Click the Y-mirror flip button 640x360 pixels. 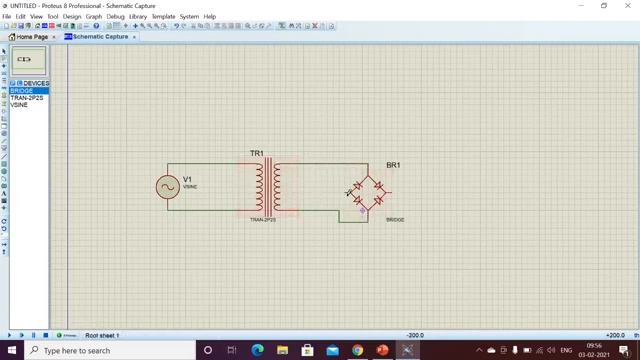tap(4, 252)
